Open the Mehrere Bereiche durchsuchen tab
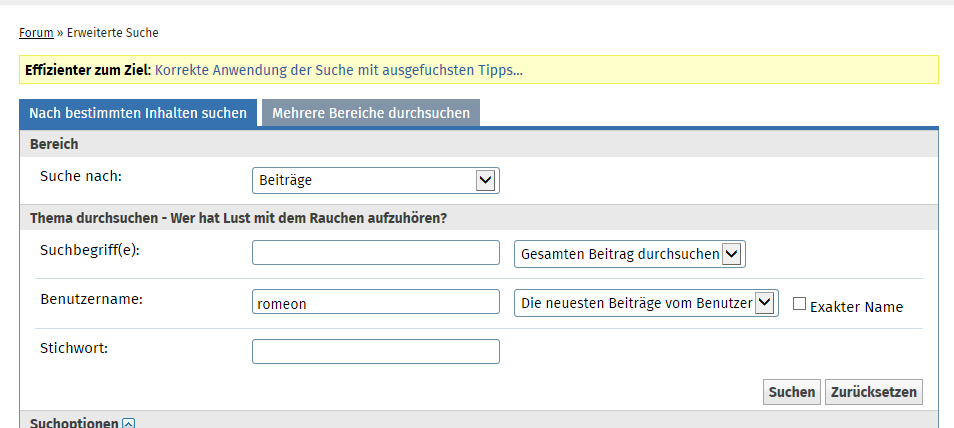Screen dimensions: 954x428 371,113
